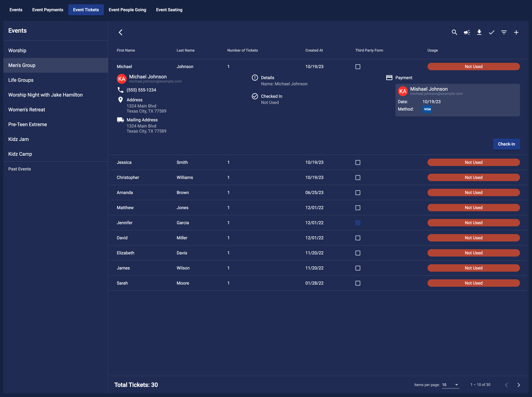
Task: Go to previous page arrow
Action: [x=507, y=385]
